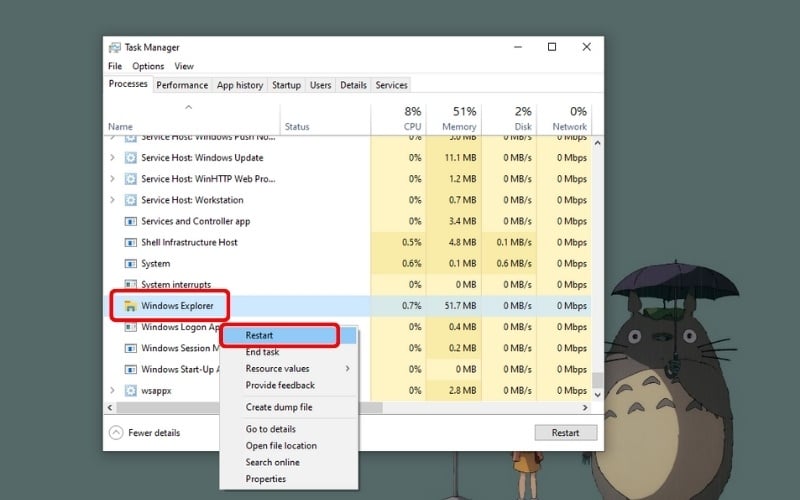Sort by the Disk column header
This screenshot has width=800, height=500.
click(x=509, y=118)
